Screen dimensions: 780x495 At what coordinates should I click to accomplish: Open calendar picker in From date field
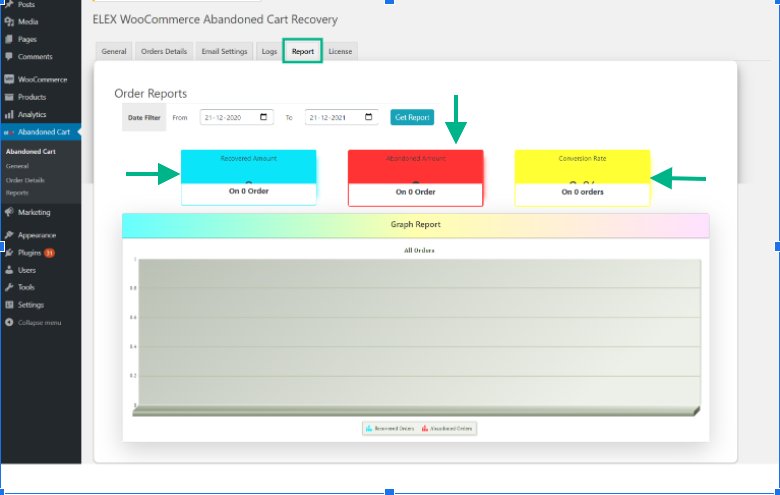pyautogui.click(x=264, y=117)
